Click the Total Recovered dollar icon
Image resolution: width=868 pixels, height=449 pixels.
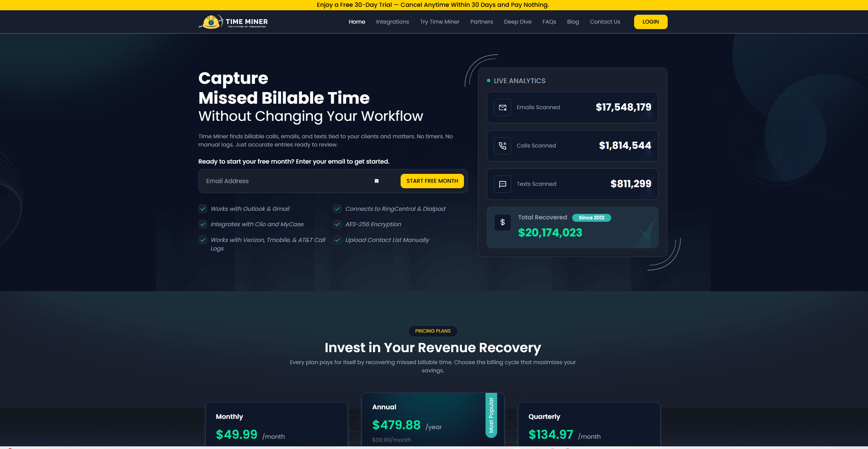[502, 222]
